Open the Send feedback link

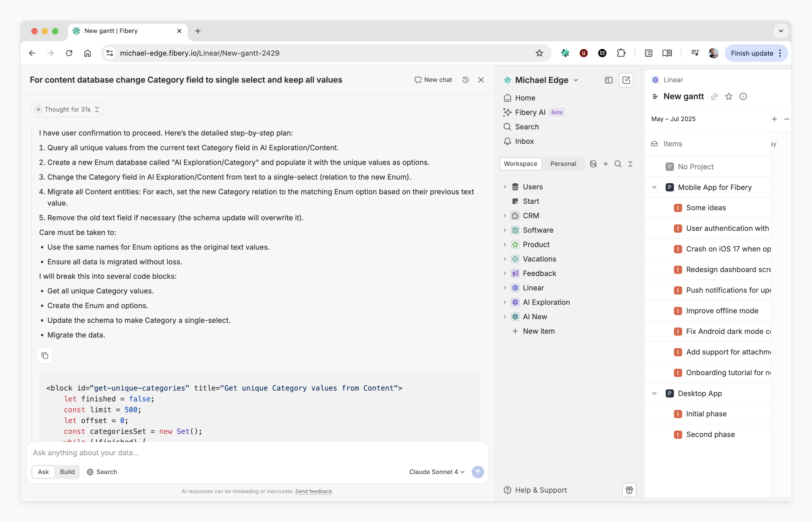point(313,491)
